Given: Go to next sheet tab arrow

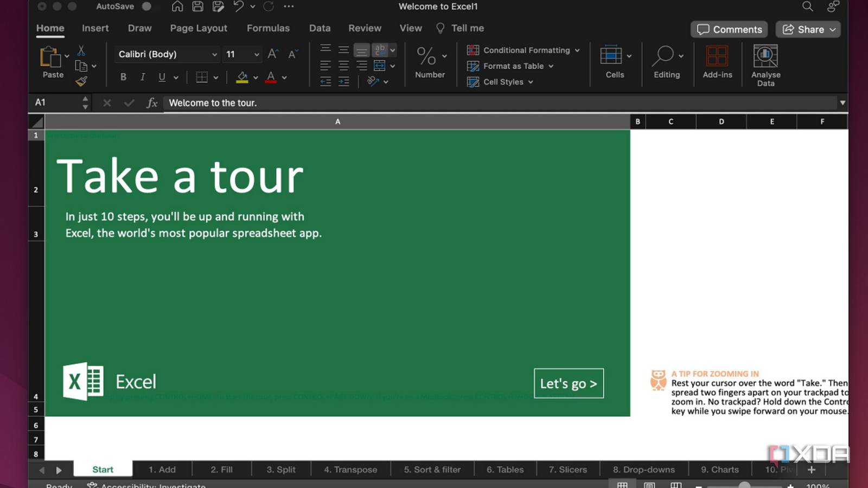Looking at the screenshot, I should pos(59,470).
